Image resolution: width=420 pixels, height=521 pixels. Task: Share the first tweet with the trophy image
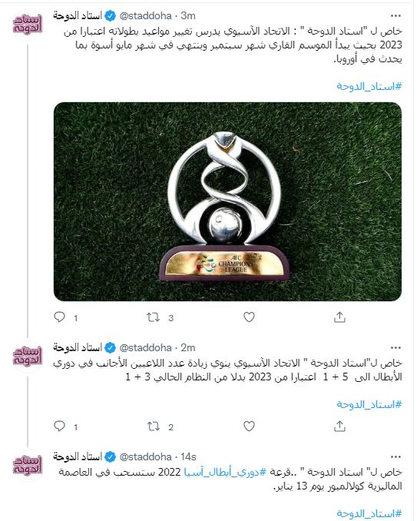[339, 317]
